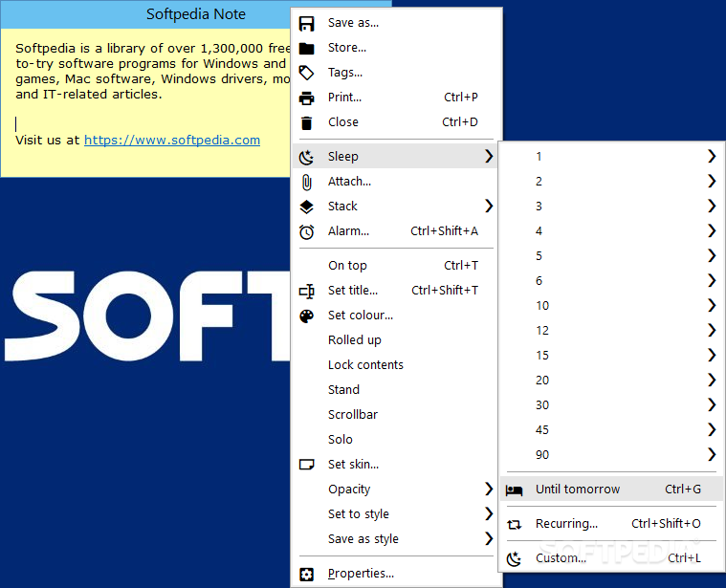This screenshot has height=588, width=726.
Task: Select sleep duration 4
Action: 611,231
